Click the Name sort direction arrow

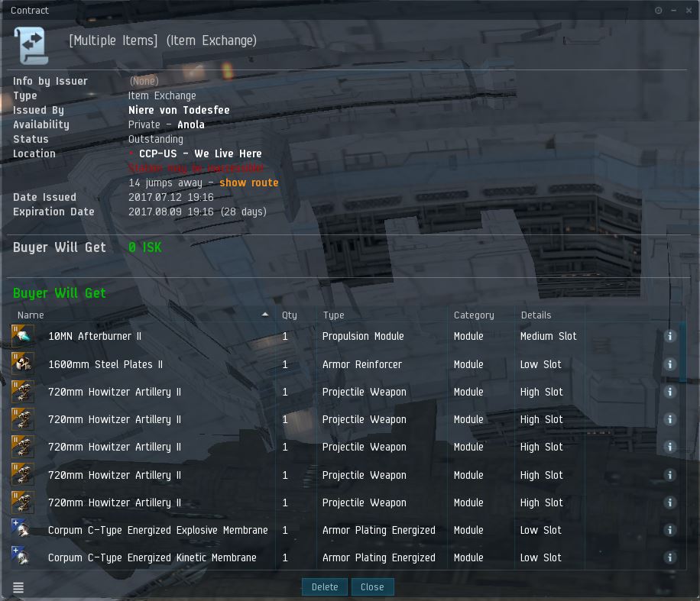point(265,314)
